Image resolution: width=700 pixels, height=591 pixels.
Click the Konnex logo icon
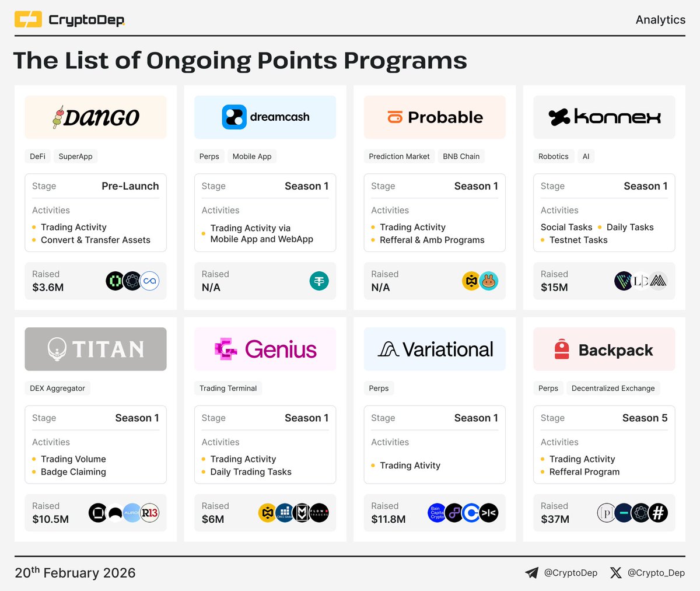[x=559, y=117]
